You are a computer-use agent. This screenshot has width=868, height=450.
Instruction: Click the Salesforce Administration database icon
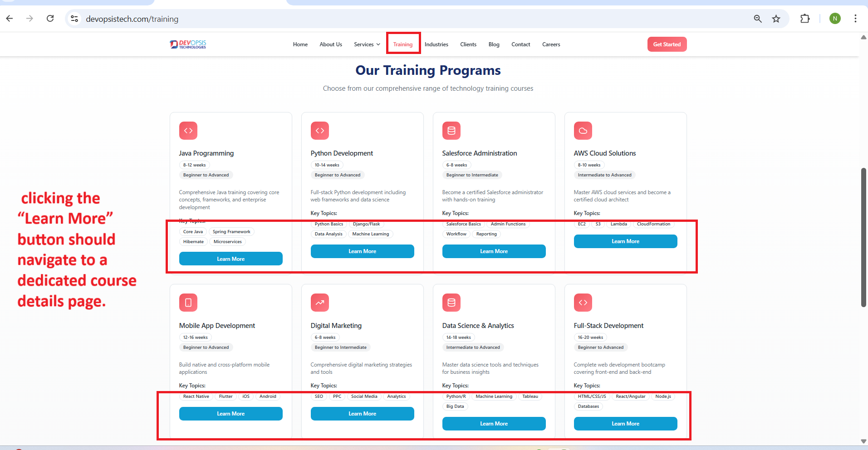point(451,131)
